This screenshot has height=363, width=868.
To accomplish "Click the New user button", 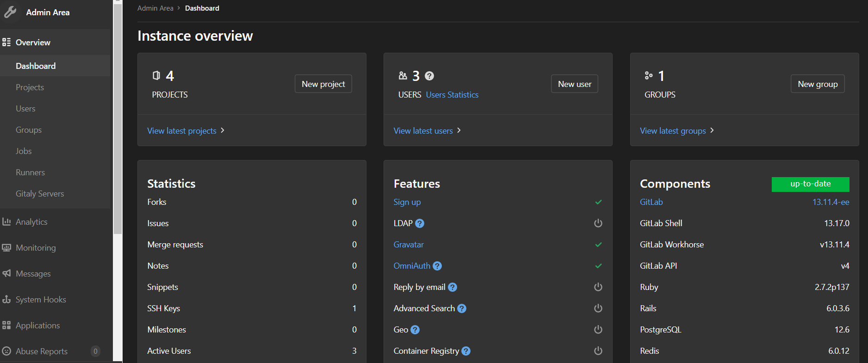I will [x=575, y=84].
